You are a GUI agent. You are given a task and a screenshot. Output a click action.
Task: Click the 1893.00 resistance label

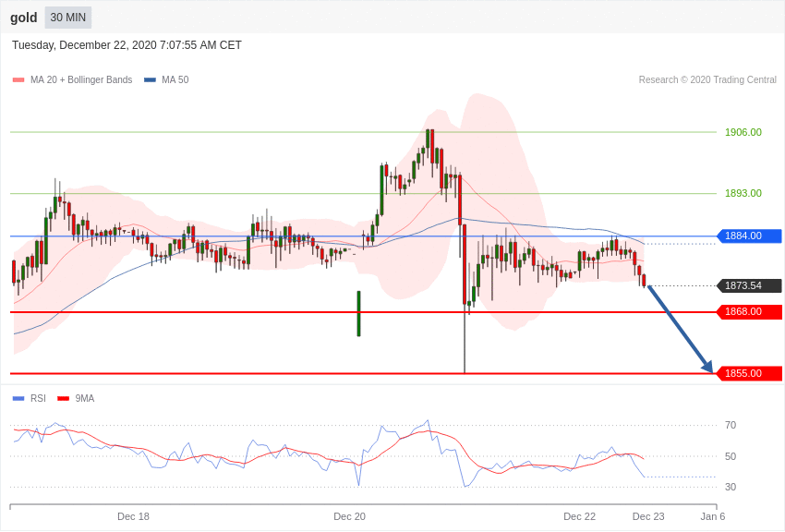click(x=743, y=193)
